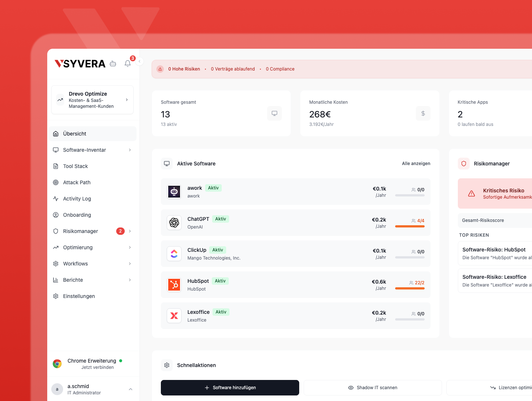The height and width of the screenshot is (401, 532).
Task: Open the AI assistant robot icon
Action: pos(113,64)
